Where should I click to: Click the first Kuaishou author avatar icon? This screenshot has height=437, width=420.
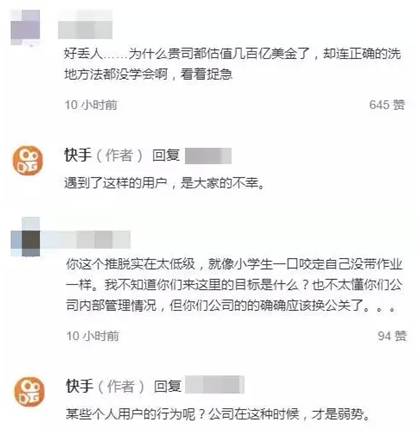tap(28, 160)
